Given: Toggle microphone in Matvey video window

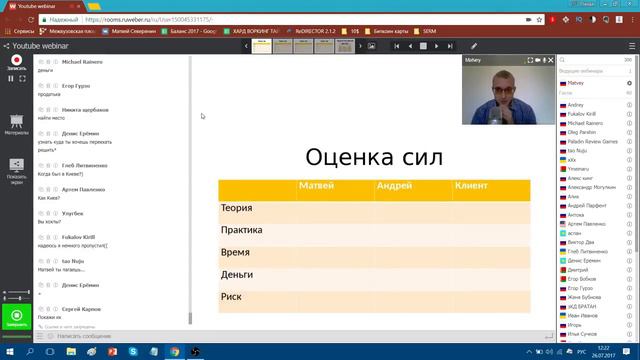Looking at the screenshot, I should tap(544, 60).
